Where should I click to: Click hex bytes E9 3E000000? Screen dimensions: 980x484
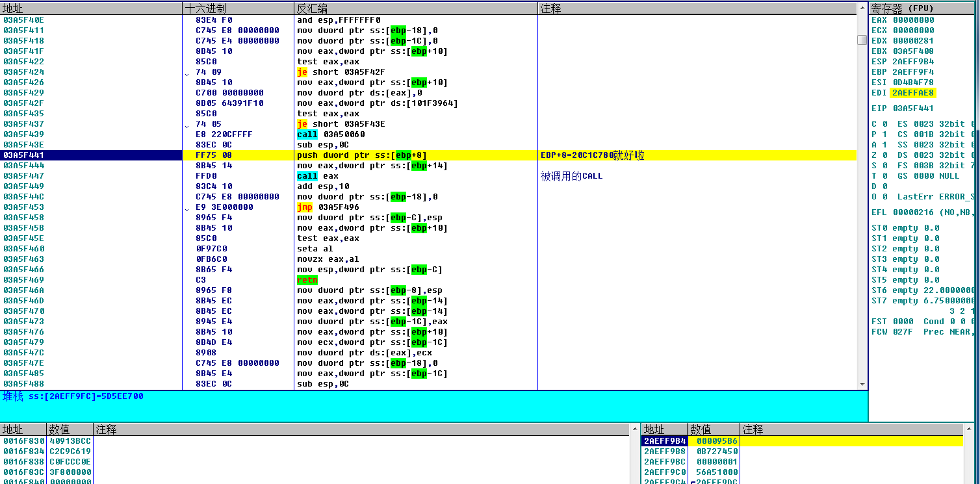pyautogui.click(x=224, y=207)
